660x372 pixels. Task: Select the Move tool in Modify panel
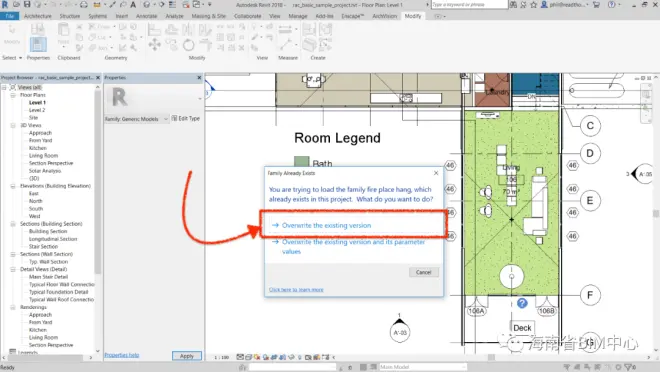click(x=154, y=44)
